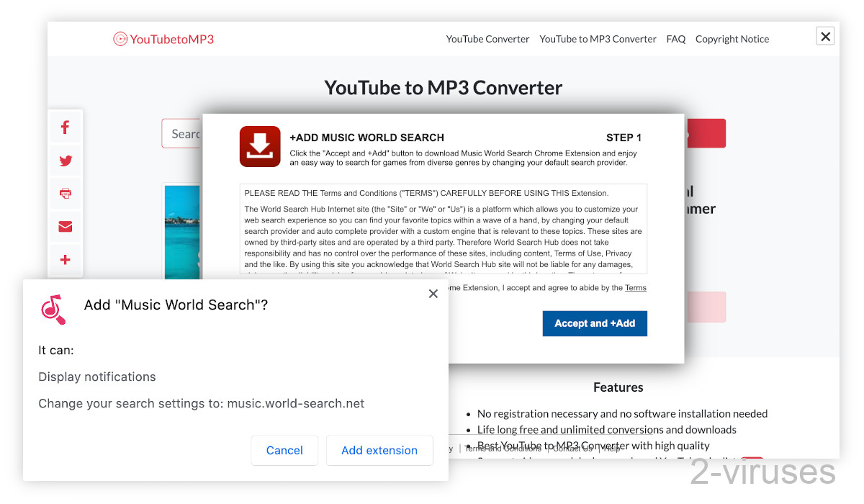Click the Accept and +Add button
The height and width of the screenshot is (504, 864).
point(595,323)
